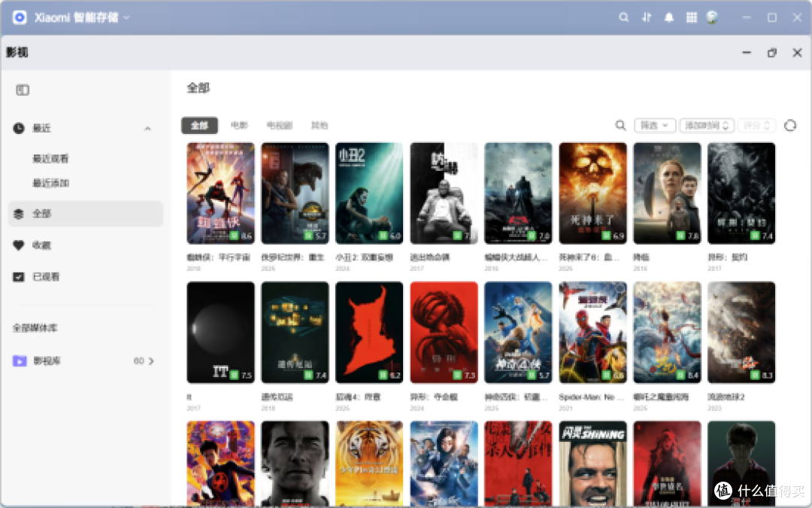Click the magnifier beside the 筛选 dropdown
This screenshot has height=508, width=812.
coord(620,125)
